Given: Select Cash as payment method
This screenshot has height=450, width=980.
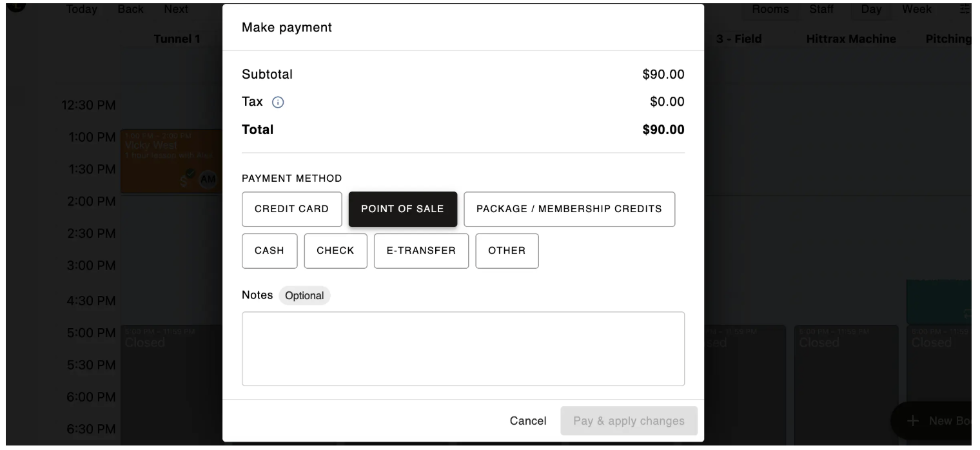Looking at the screenshot, I should [x=269, y=251].
